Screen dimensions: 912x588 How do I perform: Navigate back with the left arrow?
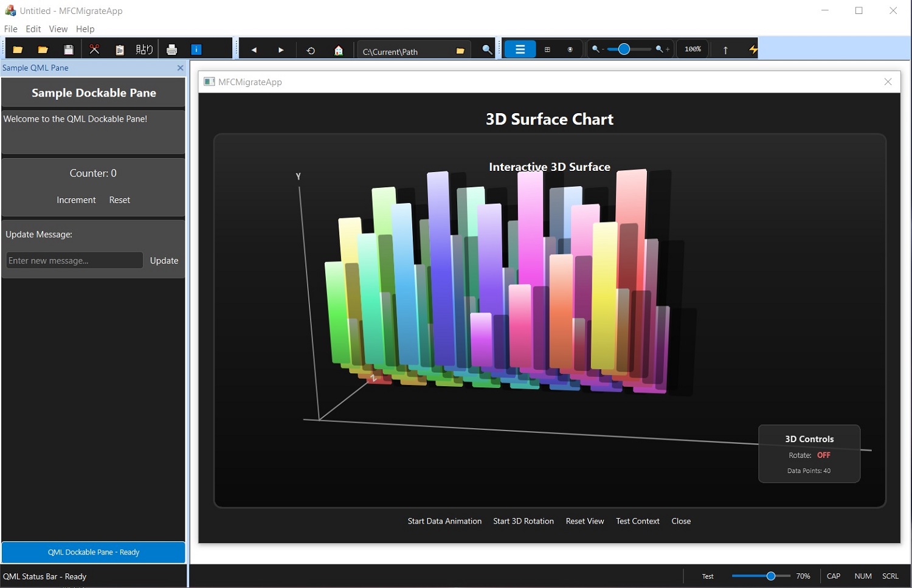pos(254,50)
